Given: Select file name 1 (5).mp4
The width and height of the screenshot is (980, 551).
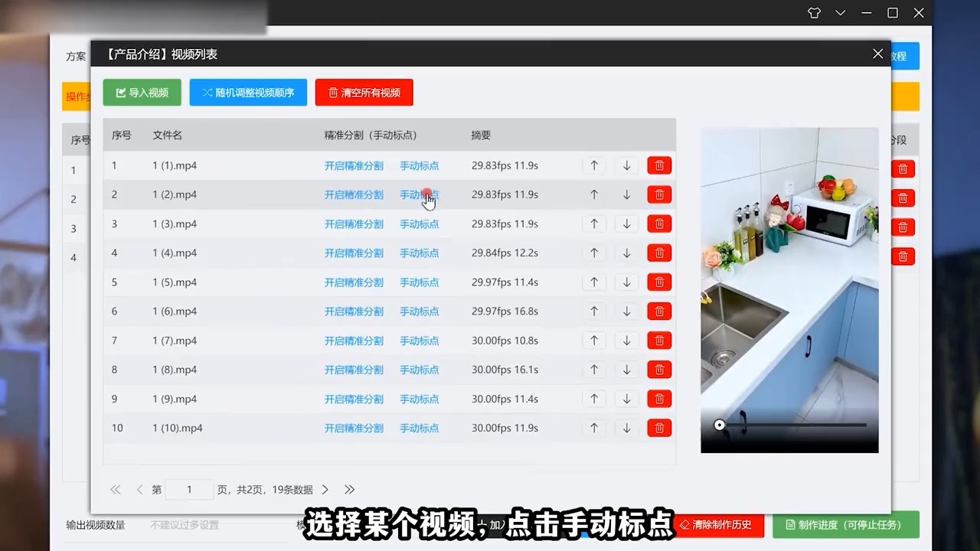Looking at the screenshot, I should tap(175, 282).
